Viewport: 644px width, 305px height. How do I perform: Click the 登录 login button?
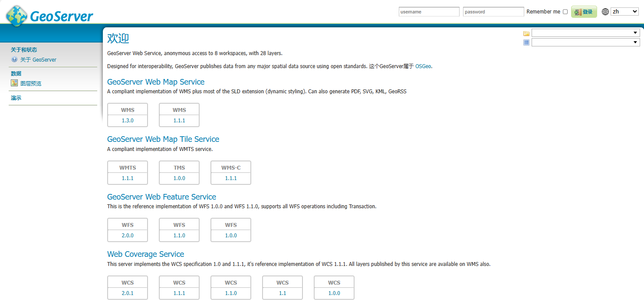tap(584, 12)
